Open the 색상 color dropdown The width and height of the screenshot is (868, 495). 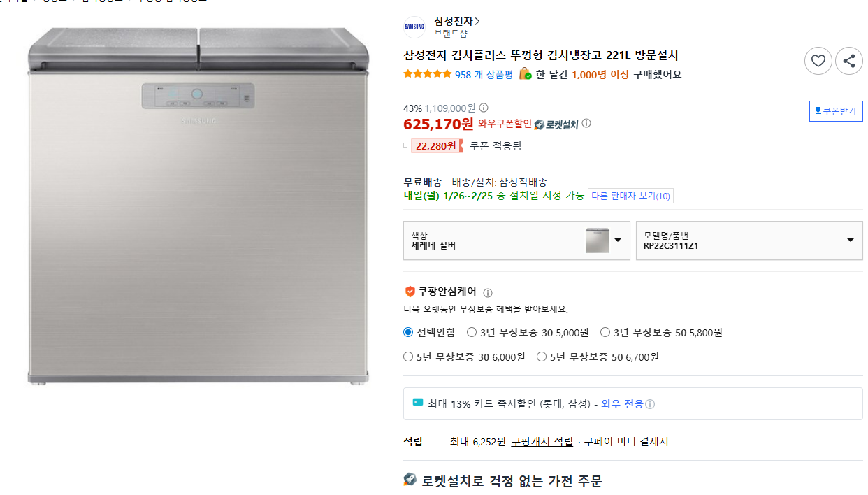[516, 241]
